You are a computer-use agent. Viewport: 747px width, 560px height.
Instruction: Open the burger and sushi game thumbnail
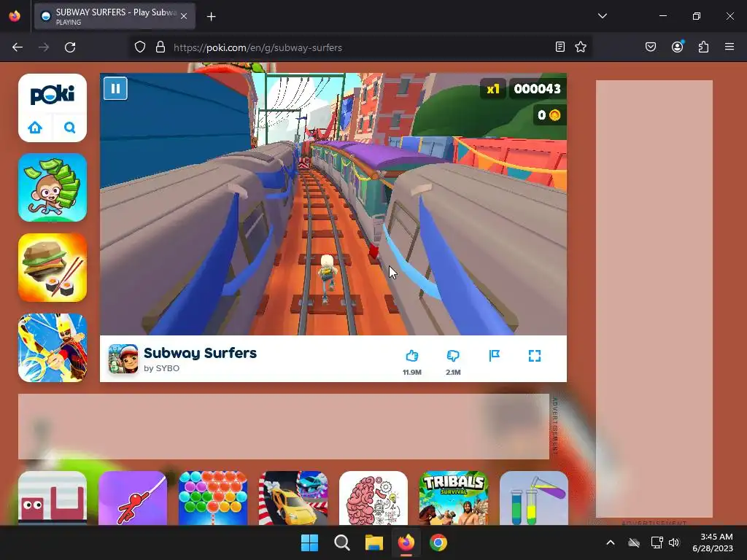[x=53, y=268]
